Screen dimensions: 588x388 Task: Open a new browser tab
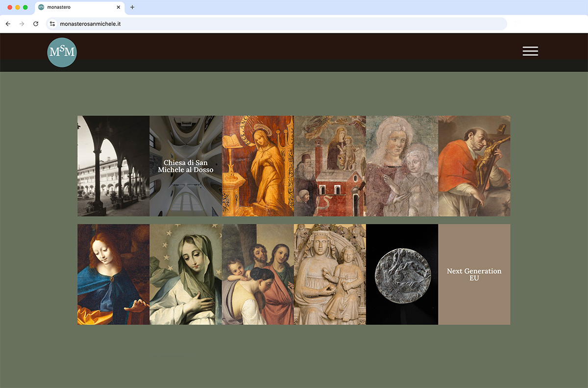pos(132,7)
